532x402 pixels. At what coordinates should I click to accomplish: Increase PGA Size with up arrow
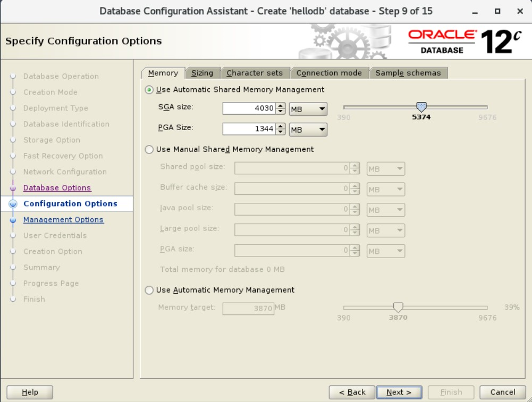click(280, 126)
